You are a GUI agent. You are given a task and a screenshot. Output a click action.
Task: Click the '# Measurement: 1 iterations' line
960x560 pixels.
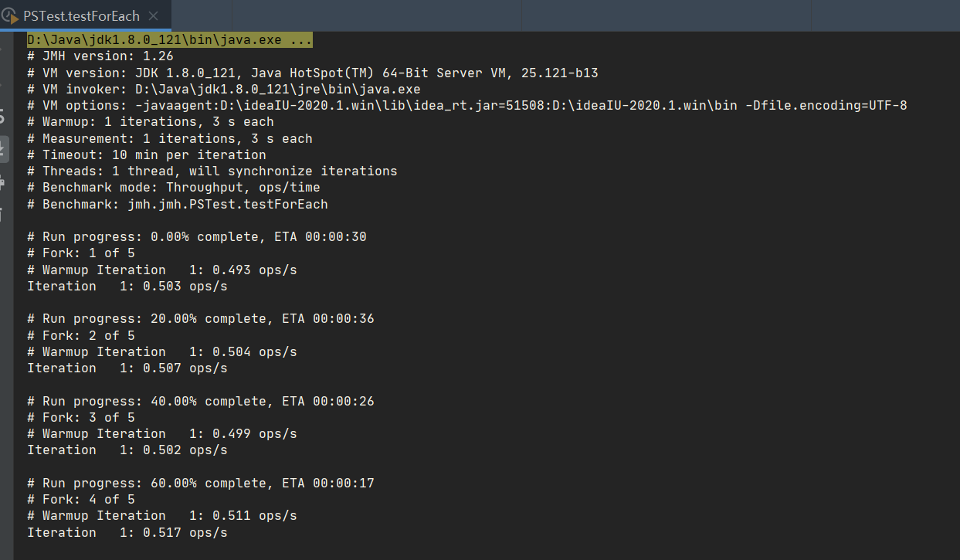(x=170, y=138)
